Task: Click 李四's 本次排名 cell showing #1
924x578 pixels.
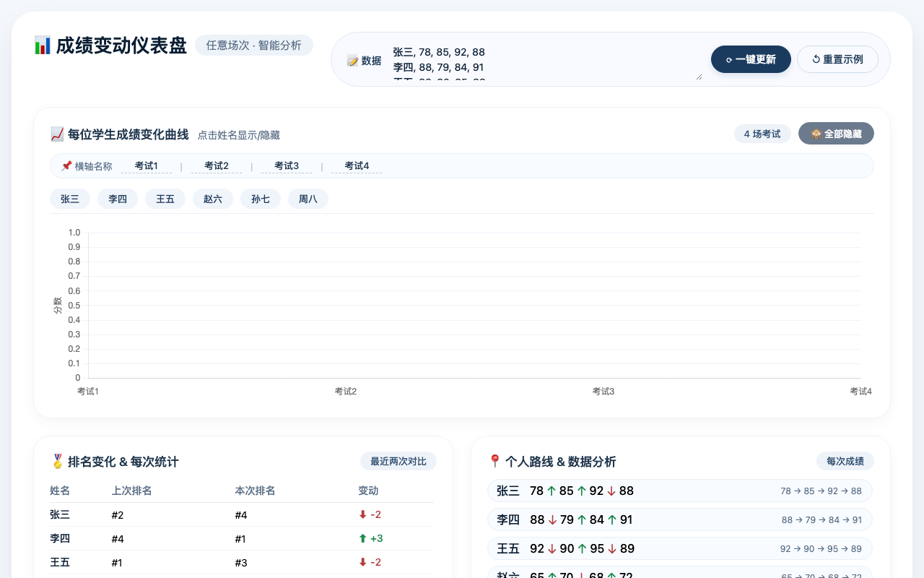Action: pyautogui.click(x=241, y=538)
